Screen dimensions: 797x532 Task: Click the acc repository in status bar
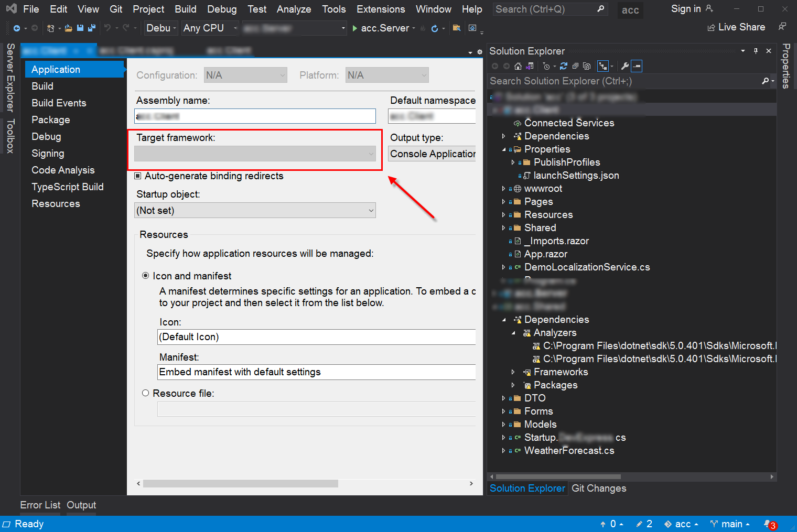[x=681, y=524]
